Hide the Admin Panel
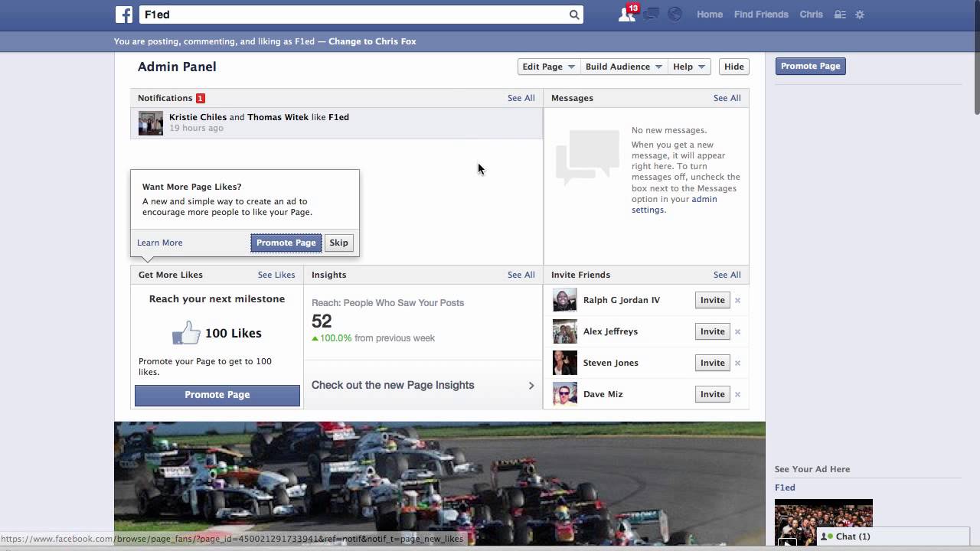The width and height of the screenshot is (980, 551). pos(733,67)
